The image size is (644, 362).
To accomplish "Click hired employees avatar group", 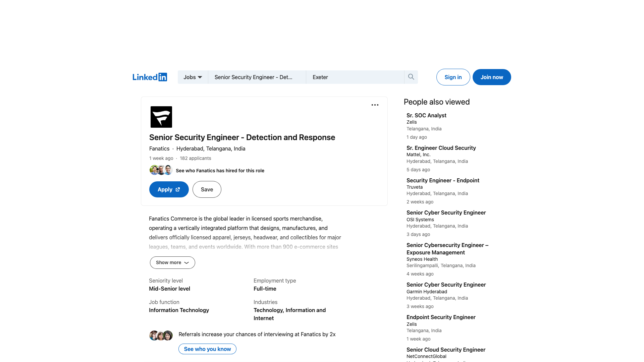I will tap(161, 170).
